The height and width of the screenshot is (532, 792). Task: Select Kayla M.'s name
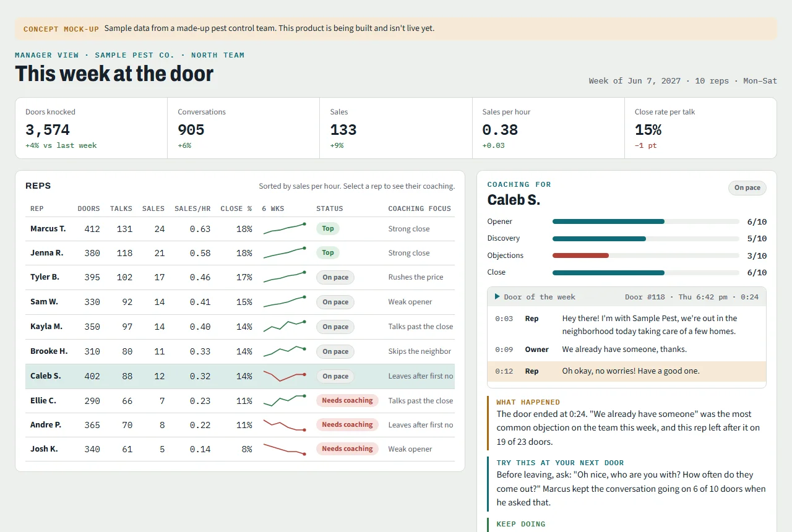point(46,327)
